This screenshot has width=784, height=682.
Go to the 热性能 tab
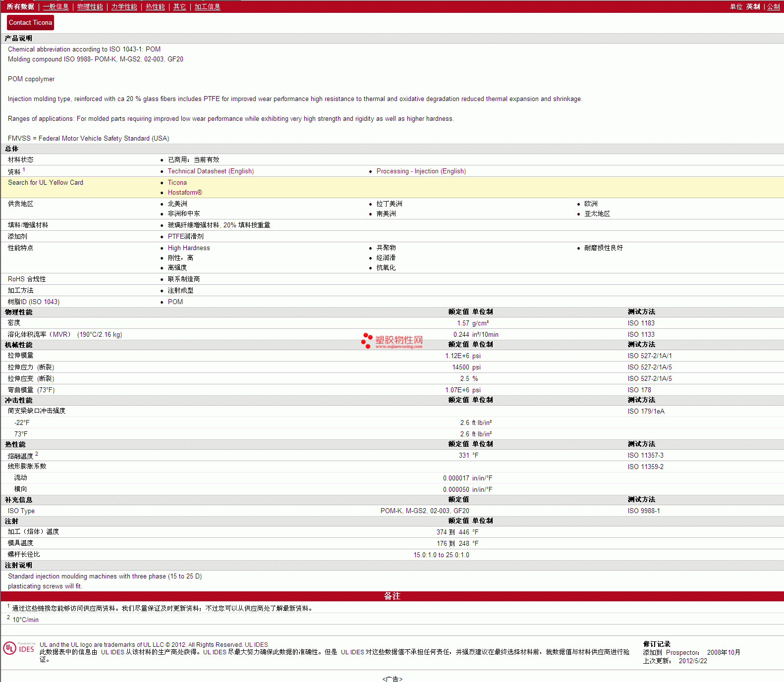tap(155, 6)
